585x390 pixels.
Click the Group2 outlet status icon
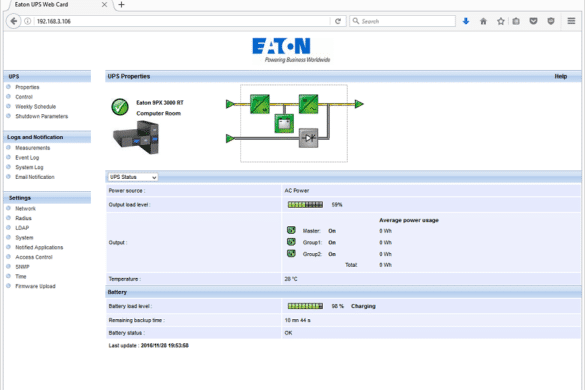[291, 253]
